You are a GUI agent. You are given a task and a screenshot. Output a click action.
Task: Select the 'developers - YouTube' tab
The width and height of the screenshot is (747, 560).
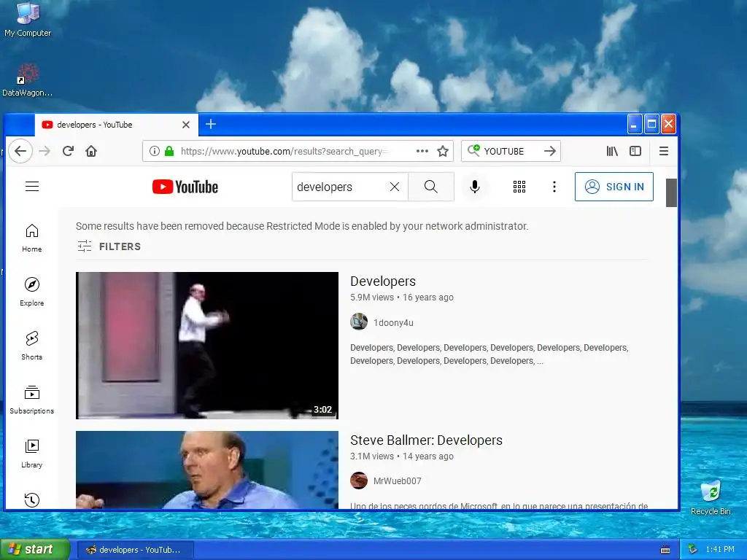[116, 125]
